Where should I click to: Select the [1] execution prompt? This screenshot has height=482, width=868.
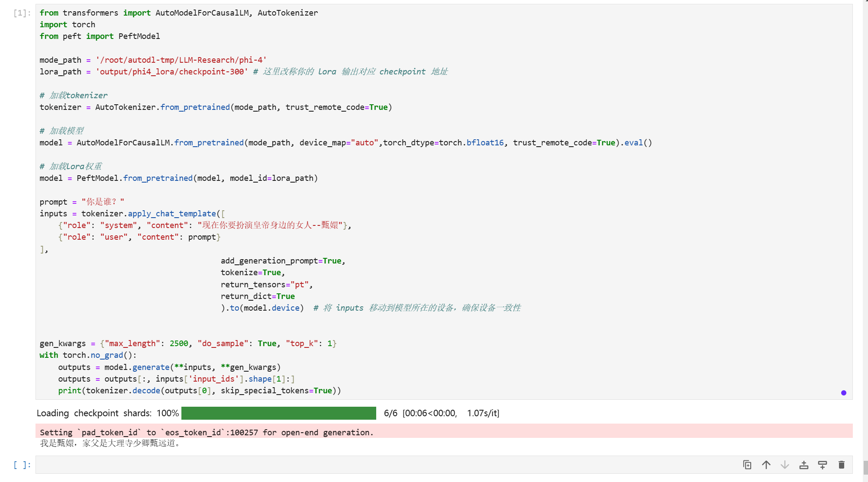coord(22,13)
